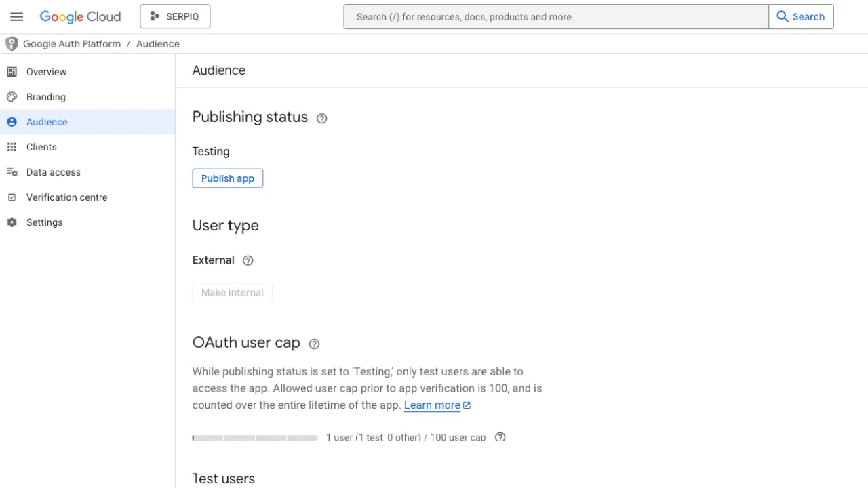Click the OAuth user cap progress bar
Image resolution: width=868 pixels, height=488 pixels.
[255, 438]
